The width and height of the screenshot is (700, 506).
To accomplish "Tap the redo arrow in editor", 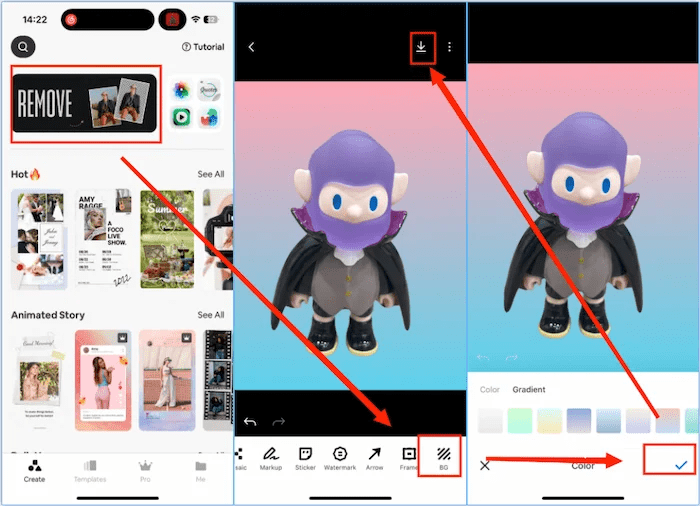I will coord(279,422).
